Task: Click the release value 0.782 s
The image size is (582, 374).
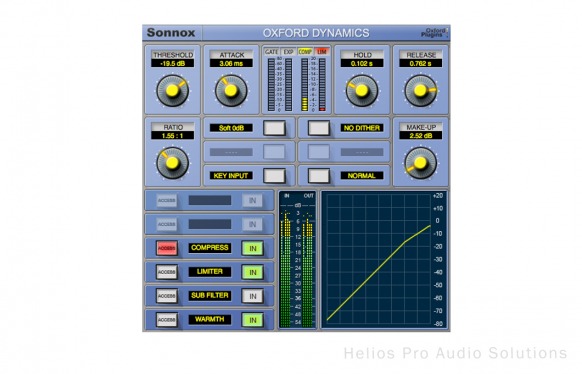Action: point(421,63)
